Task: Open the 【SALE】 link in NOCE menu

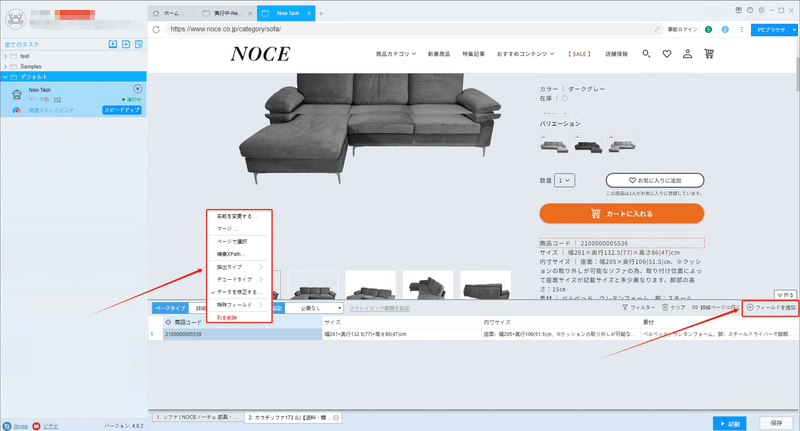Action: point(579,54)
